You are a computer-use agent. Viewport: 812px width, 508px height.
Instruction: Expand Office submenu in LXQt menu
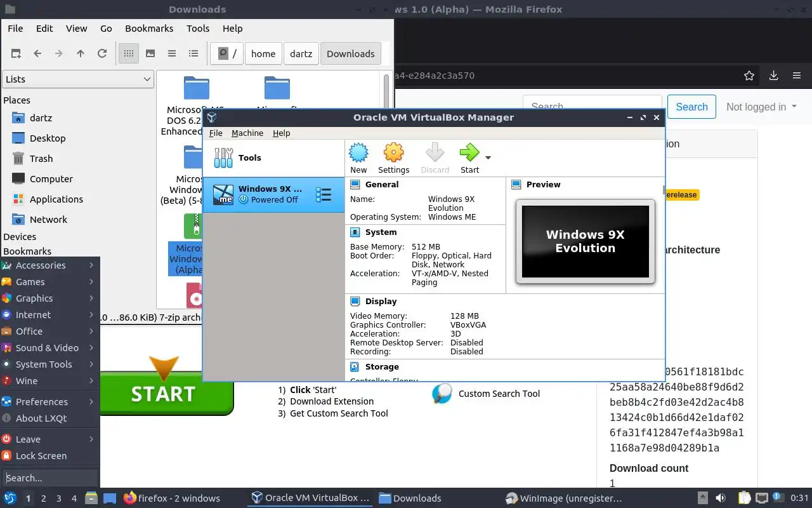(49, 331)
